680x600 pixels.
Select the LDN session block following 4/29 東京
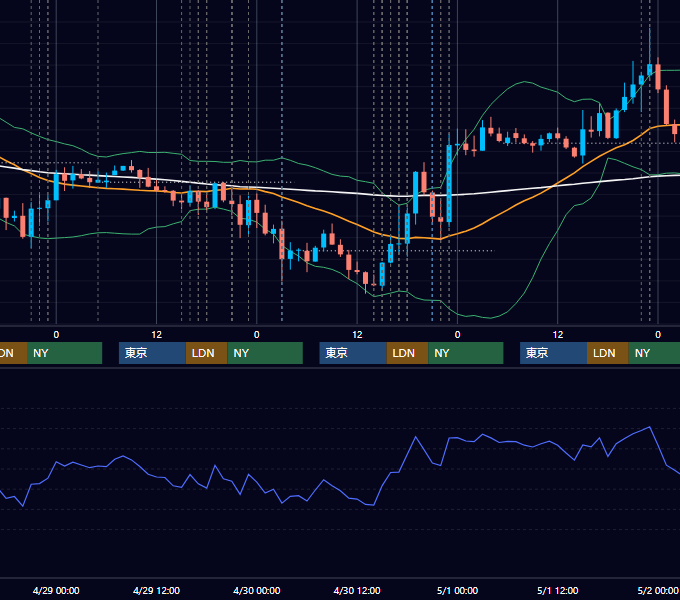[206, 353]
